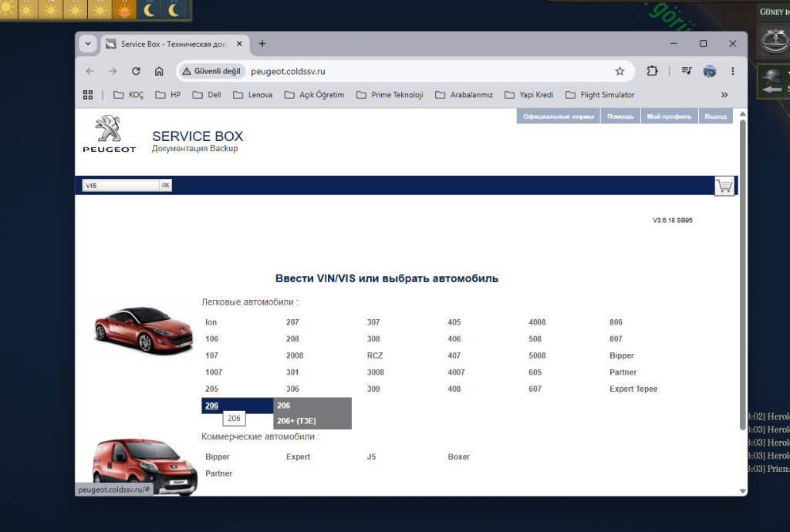Select the 4007 car model
The width and height of the screenshot is (790, 532).
[x=457, y=372]
